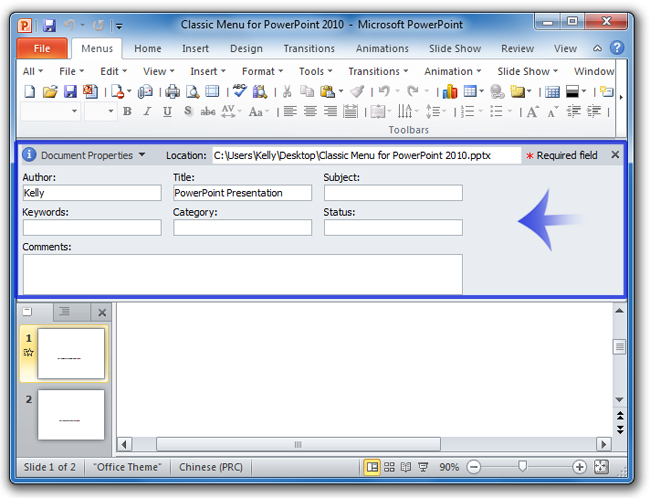650x498 pixels.
Task: Click the Save icon in classic toolbar
Action: [x=70, y=91]
